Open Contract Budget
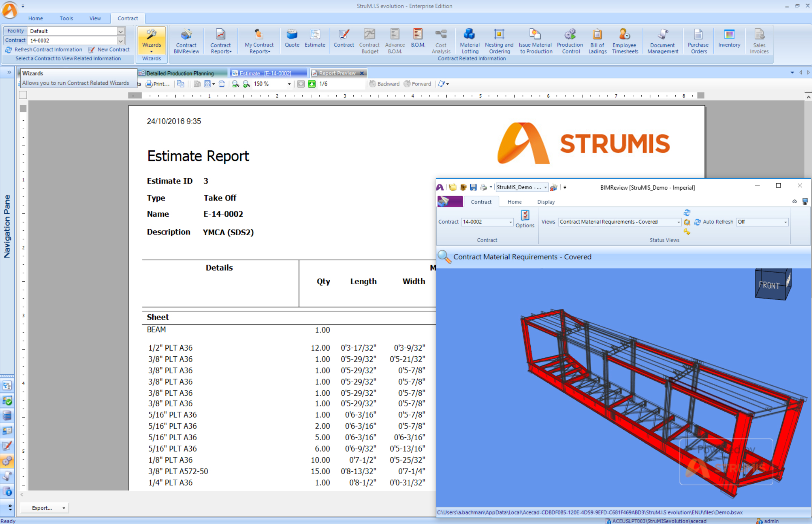This screenshot has height=524, width=812. [x=369, y=41]
